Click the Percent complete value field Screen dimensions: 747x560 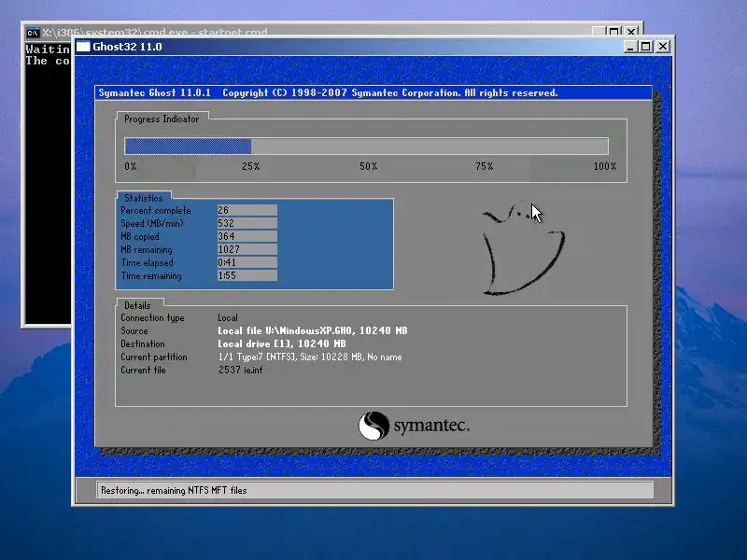point(247,210)
